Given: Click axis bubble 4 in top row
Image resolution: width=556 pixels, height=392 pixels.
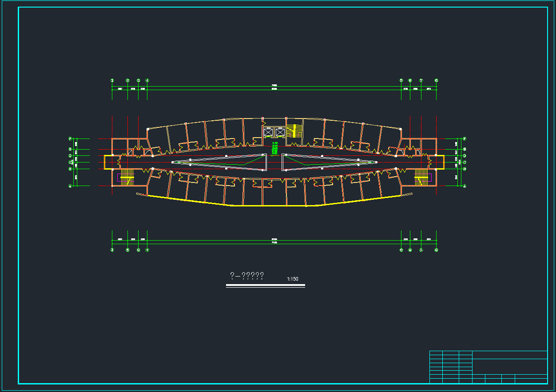Looking at the screenshot, I should click(147, 80).
